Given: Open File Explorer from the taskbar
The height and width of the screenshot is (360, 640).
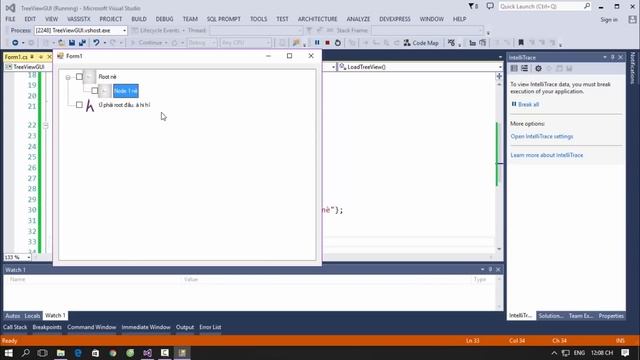Looking at the screenshot, I should click(60, 353).
